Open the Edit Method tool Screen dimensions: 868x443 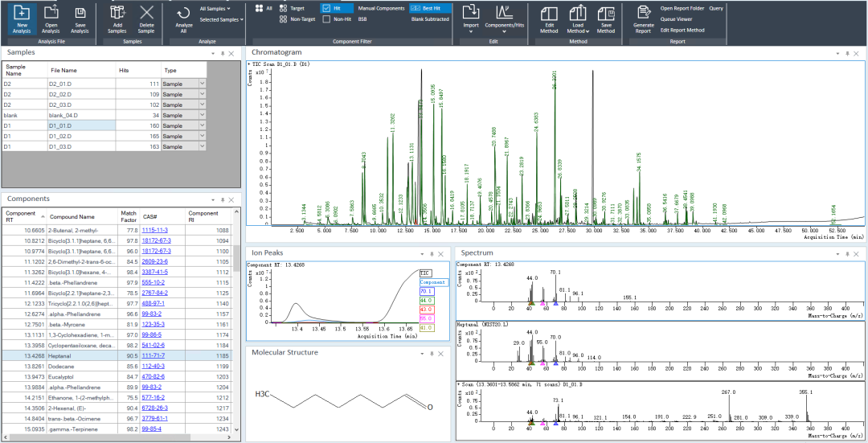click(549, 19)
